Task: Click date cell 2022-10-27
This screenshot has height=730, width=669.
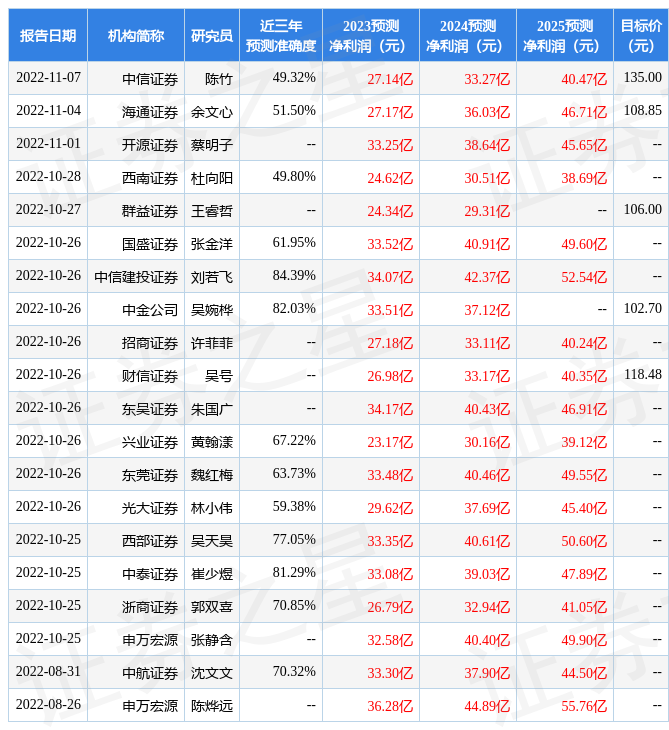Action: click(48, 210)
